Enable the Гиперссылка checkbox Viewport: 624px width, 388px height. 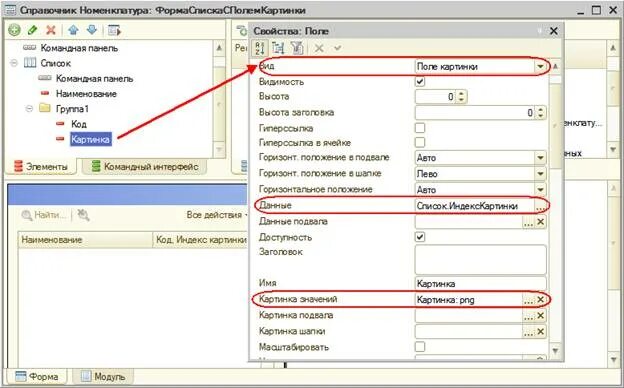(420, 128)
